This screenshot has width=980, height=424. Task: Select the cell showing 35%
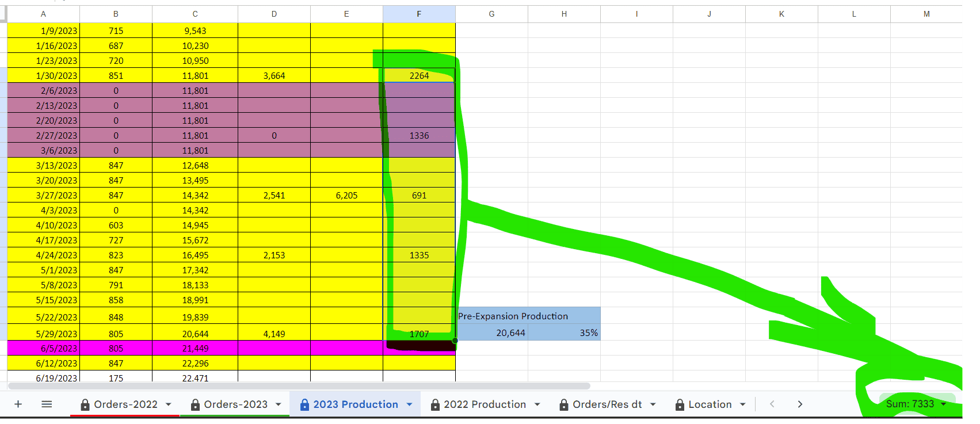[x=564, y=333]
